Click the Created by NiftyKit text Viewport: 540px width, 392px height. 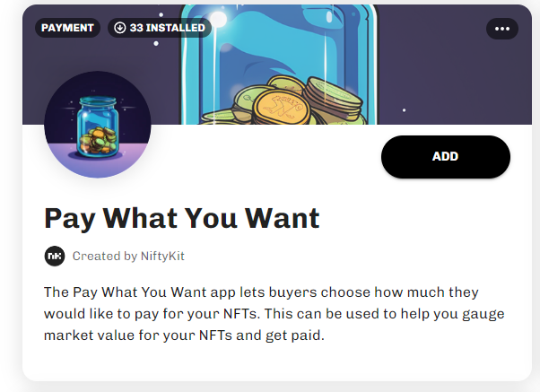point(128,256)
